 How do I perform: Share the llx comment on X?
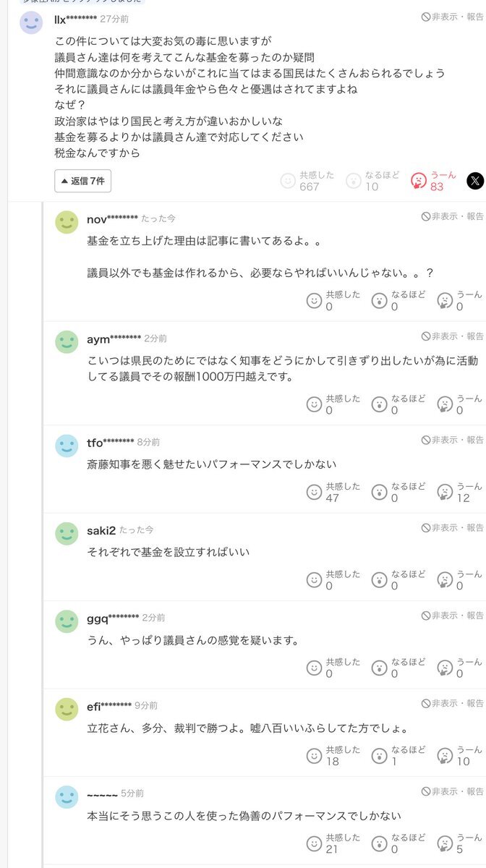click(474, 181)
